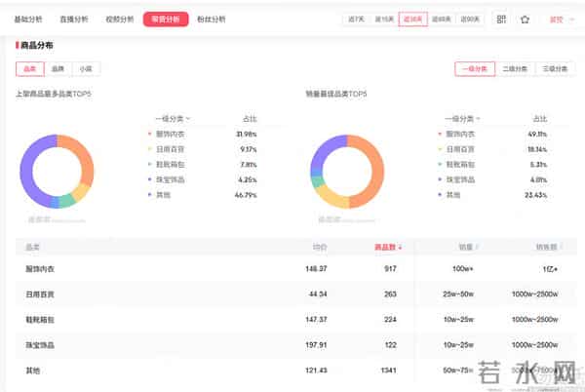This screenshot has height=392, width=585.
Task: Open the QR code icon in the header
Action: (x=501, y=20)
